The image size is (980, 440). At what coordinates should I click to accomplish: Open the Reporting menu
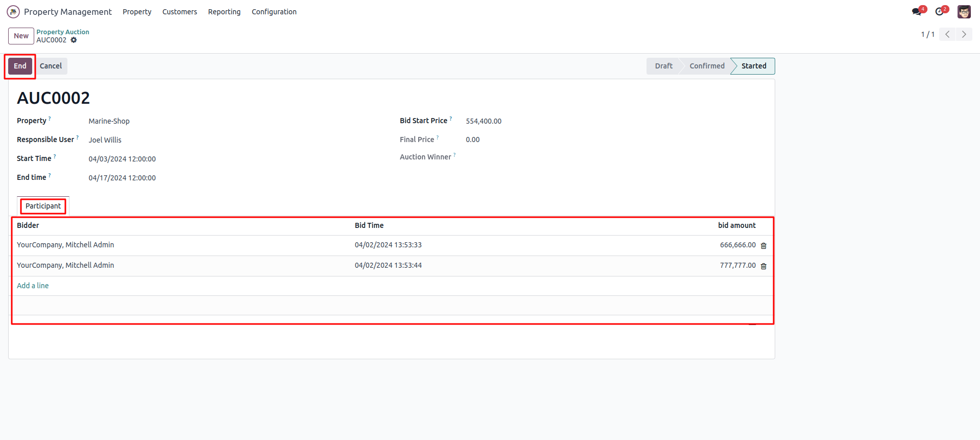point(224,12)
